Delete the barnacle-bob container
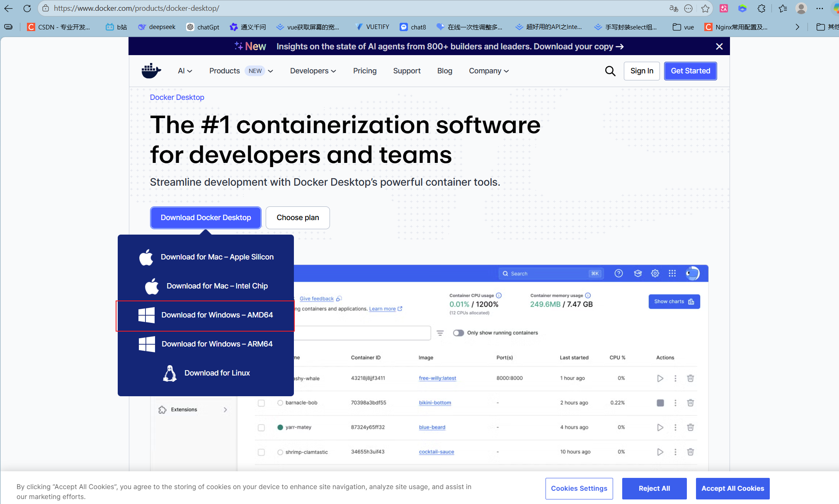The height and width of the screenshot is (504, 839). tap(691, 403)
